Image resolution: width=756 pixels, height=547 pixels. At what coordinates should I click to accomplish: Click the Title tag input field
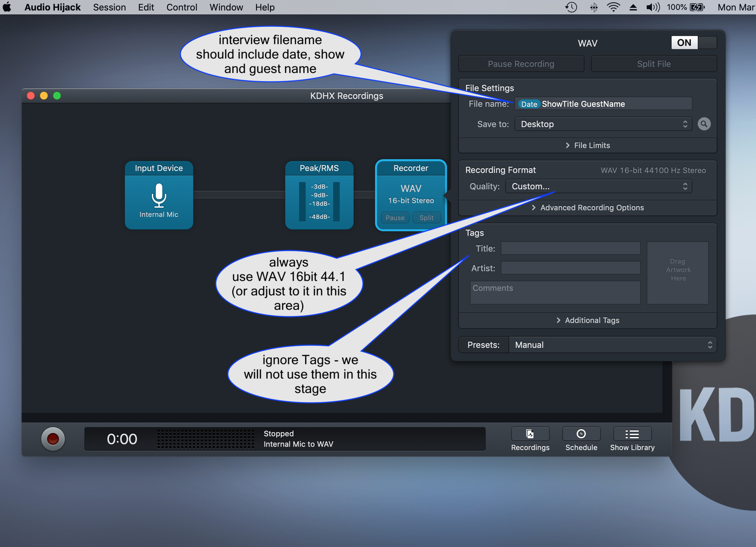click(x=570, y=249)
